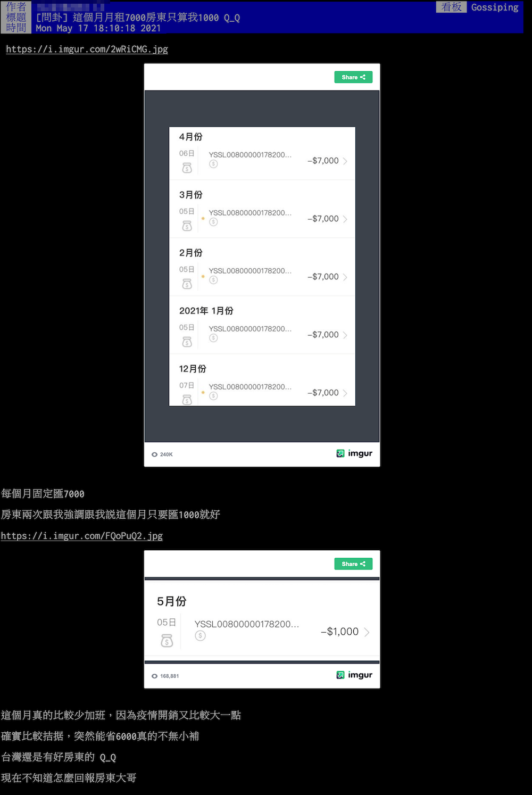Click the Share button on second image
532x795 pixels.
[x=353, y=564]
